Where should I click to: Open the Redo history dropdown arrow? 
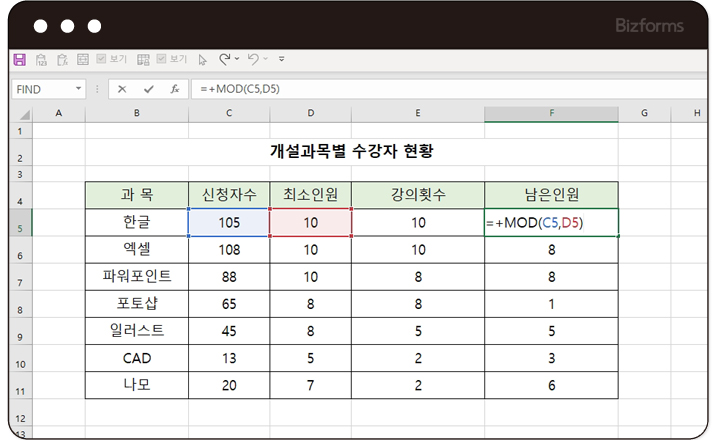pyautogui.click(x=237, y=59)
